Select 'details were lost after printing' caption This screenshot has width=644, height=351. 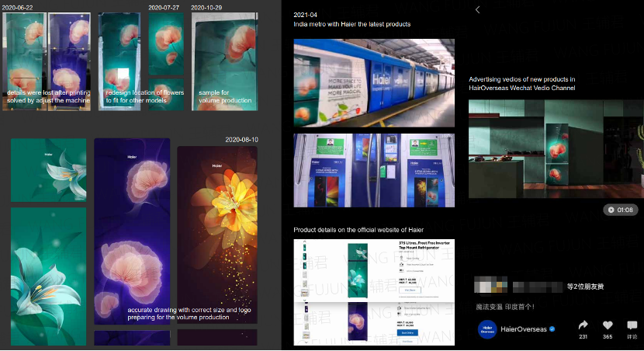coord(48,93)
